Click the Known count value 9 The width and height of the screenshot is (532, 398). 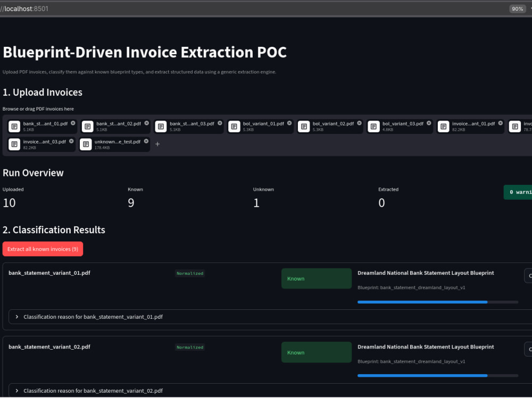[x=131, y=203]
